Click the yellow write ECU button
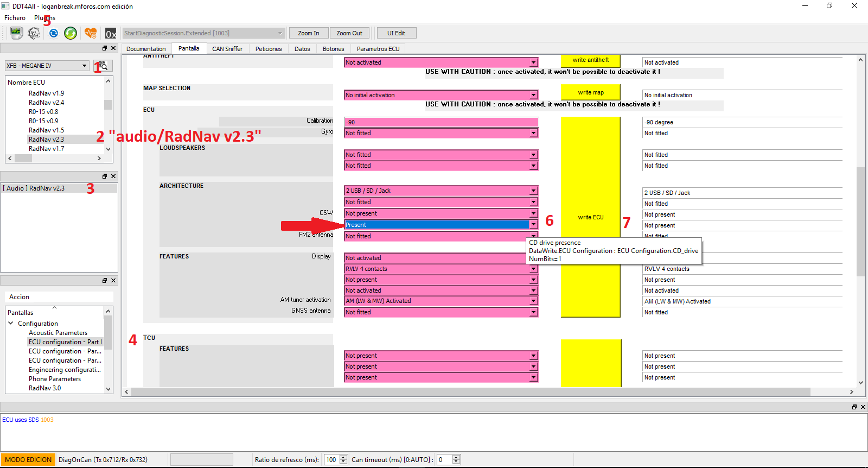 [x=590, y=217]
